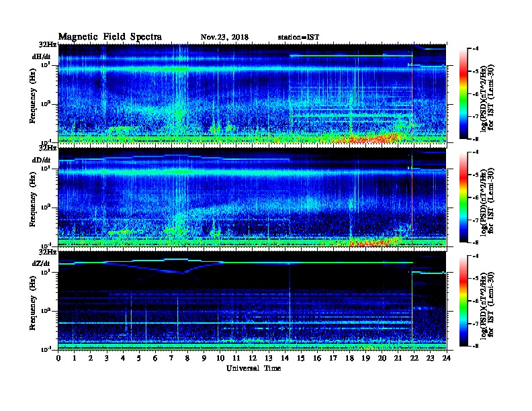Click the "Frequency (Hz)" label of the dH/dt panel

[32, 96]
